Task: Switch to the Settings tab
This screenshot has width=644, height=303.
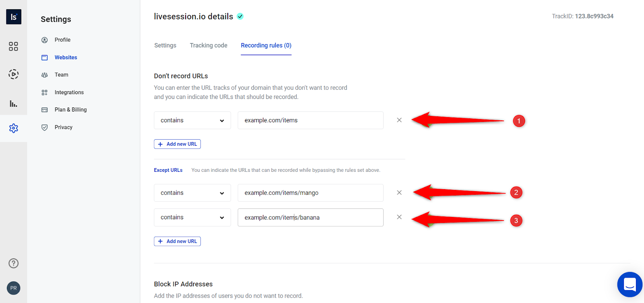Action: click(165, 45)
